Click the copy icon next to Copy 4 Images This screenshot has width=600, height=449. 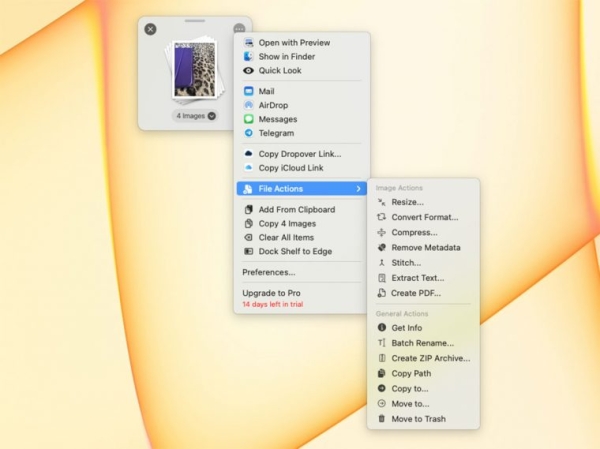249,224
